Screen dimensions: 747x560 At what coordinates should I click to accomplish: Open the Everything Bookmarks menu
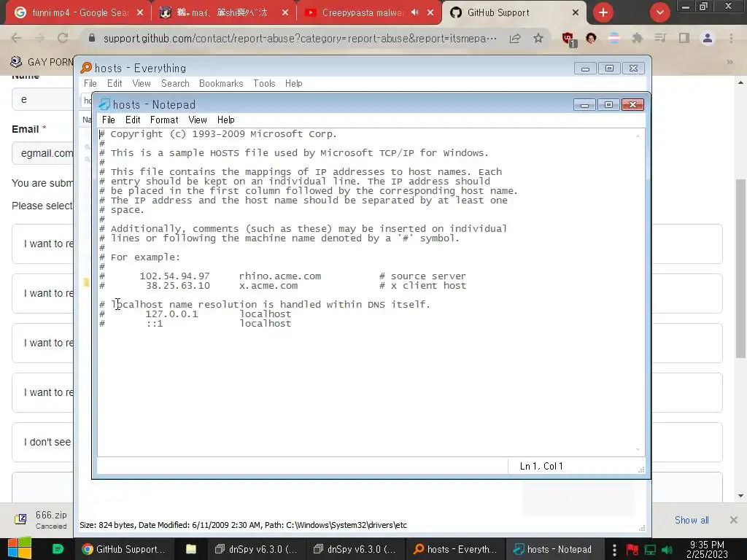221,83
